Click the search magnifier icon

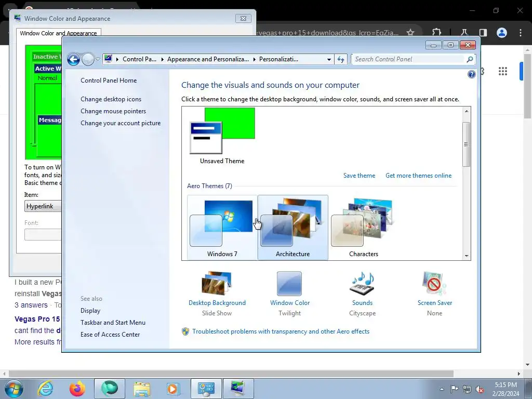(x=470, y=59)
